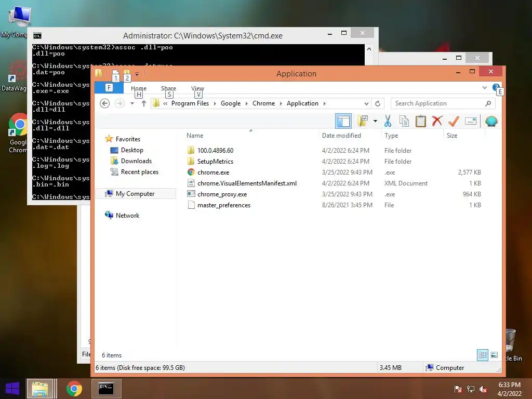Switch to Details view button

(483, 355)
